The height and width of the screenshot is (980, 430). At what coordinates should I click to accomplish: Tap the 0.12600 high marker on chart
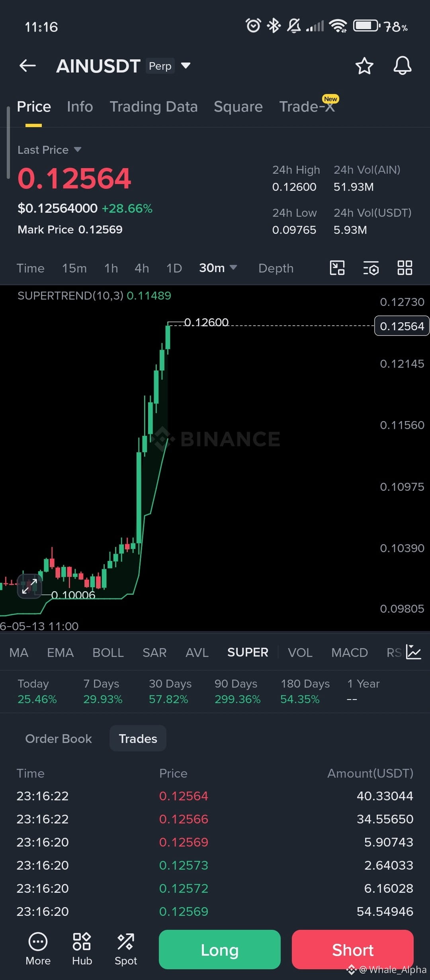(206, 322)
